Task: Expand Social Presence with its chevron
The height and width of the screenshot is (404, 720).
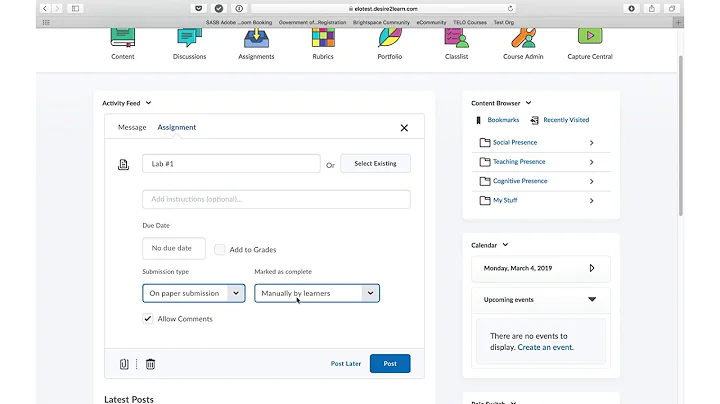Action: [x=591, y=143]
